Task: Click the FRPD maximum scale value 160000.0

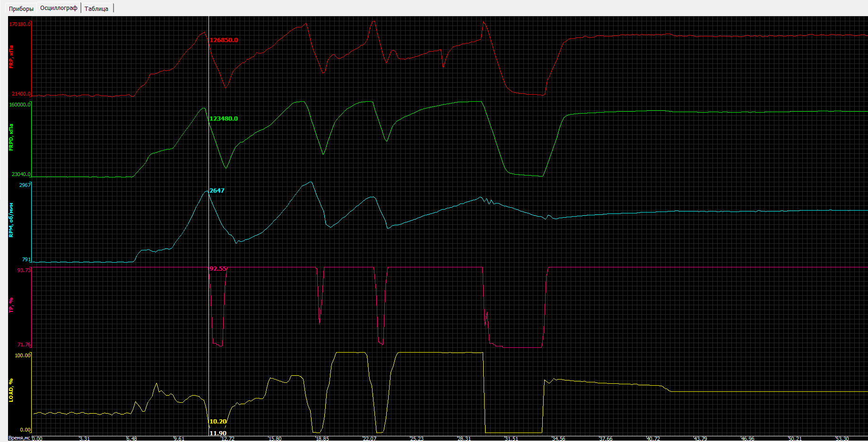Action: [x=20, y=105]
